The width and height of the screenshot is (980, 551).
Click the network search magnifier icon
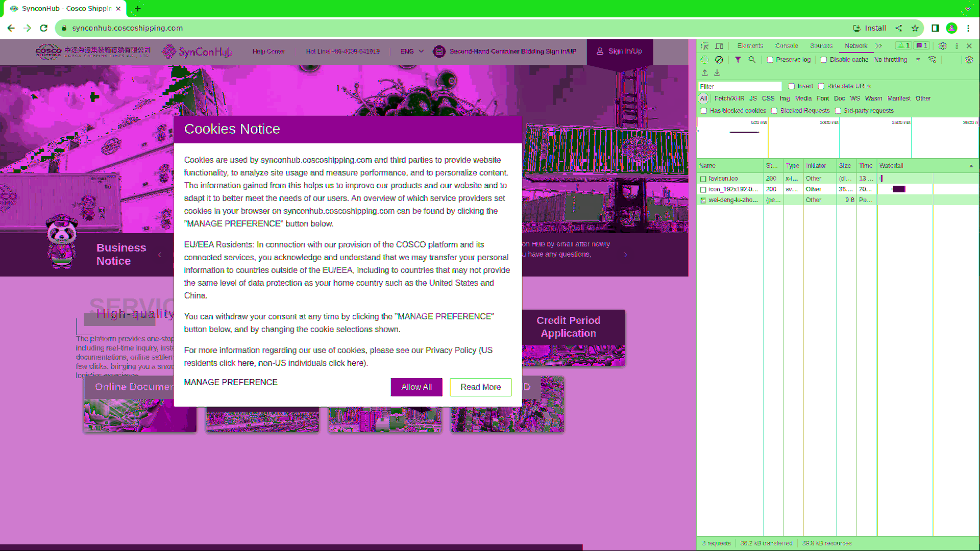point(752,60)
